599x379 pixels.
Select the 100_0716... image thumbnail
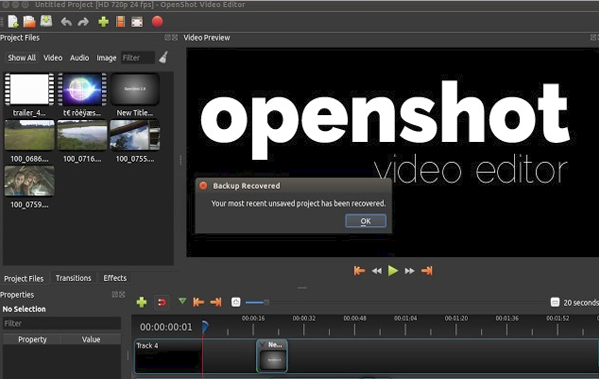pos(82,135)
